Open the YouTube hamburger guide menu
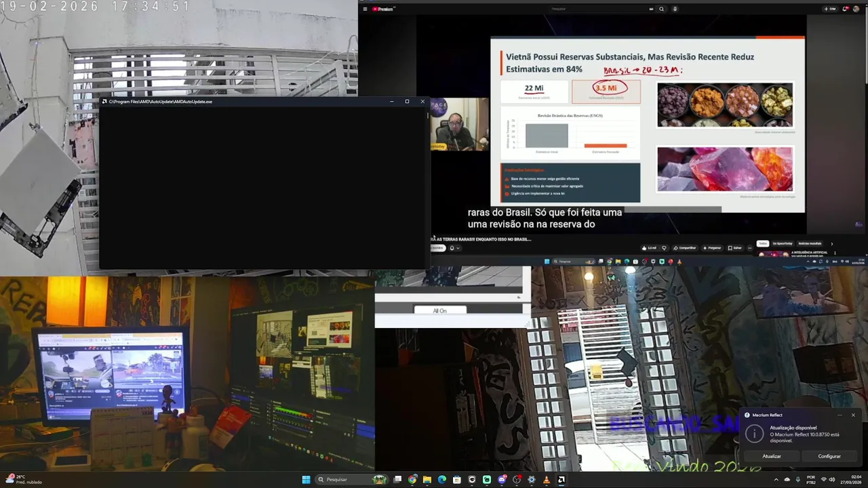This screenshot has width=868, height=488. click(365, 9)
